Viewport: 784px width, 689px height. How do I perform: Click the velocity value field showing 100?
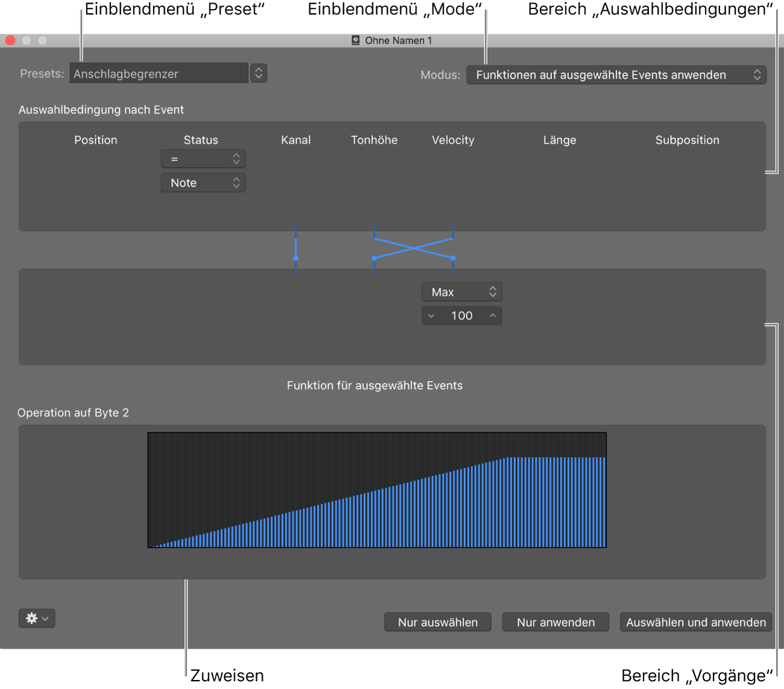point(462,316)
